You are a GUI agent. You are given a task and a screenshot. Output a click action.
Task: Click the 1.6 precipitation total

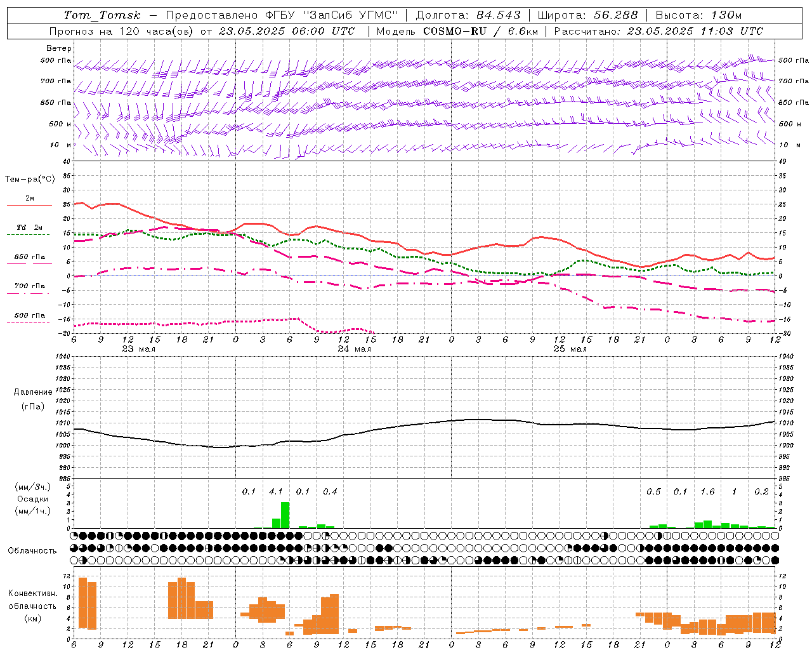pyautogui.click(x=707, y=491)
